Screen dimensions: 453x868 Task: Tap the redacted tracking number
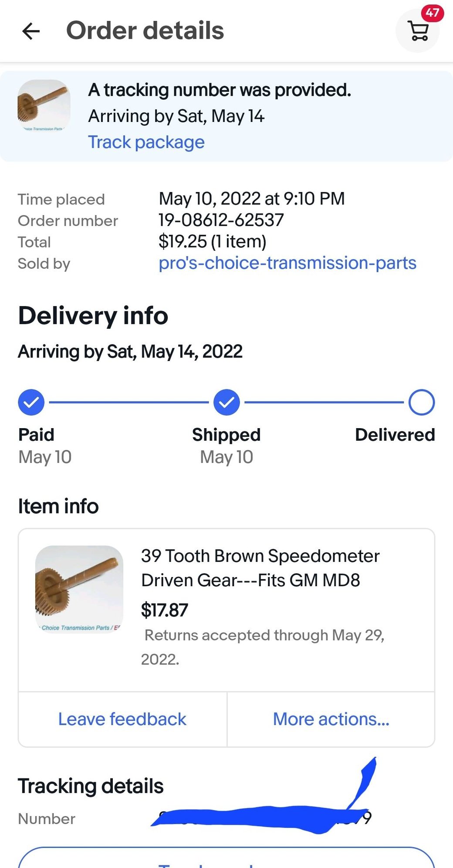[x=261, y=819]
